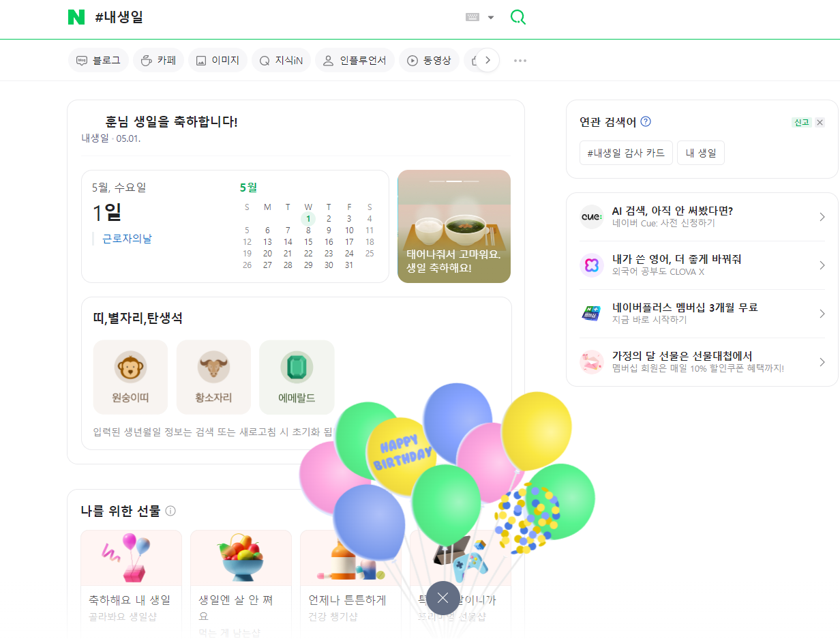Show more tabs with the right chevron
The width and height of the screenshot is (840, 639).
point(487,60)
